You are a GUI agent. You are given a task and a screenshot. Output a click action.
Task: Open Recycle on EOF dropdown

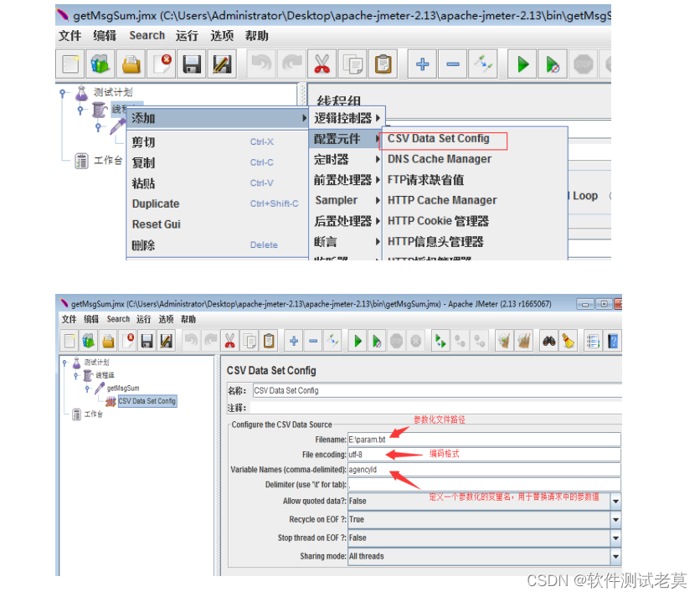[615, 519]
